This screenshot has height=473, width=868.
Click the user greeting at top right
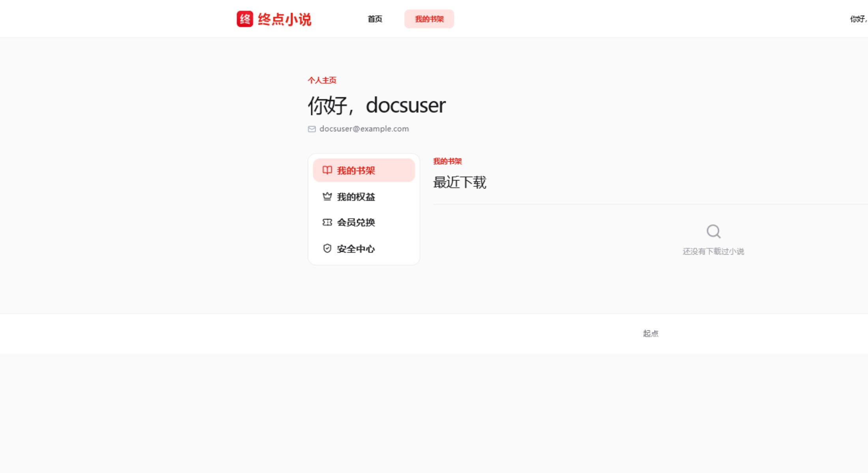click(x=859, y=19)
